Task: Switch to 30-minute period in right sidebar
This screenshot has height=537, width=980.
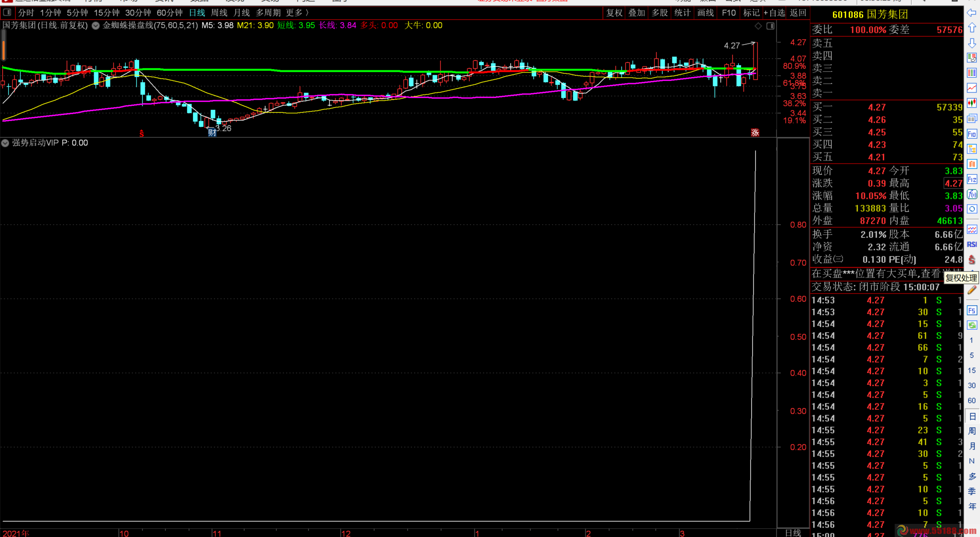Action: point(972,386)
